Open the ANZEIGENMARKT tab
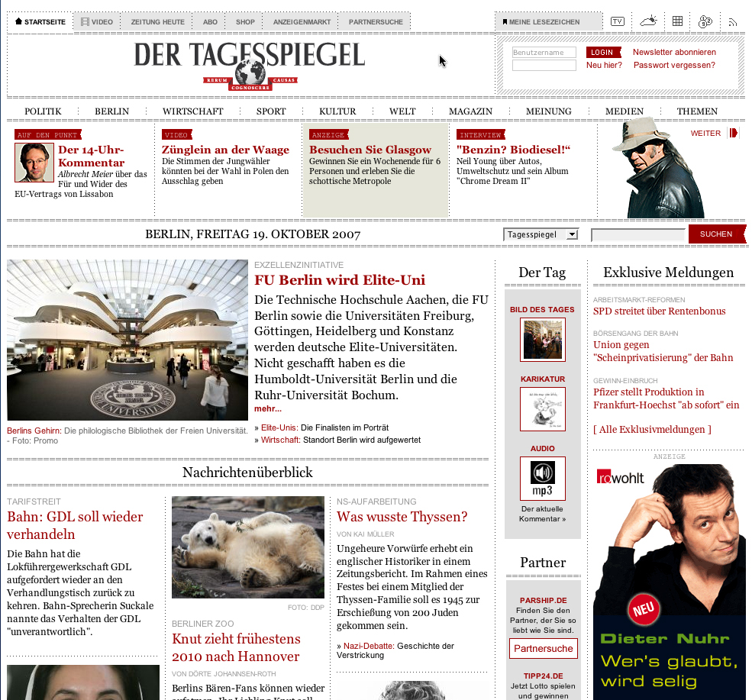Viewport: 752px width, 700px height. 301,21
